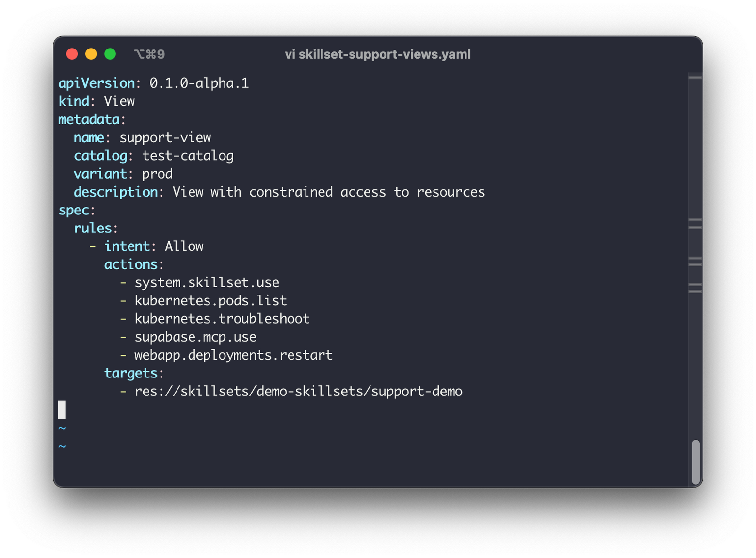Click the red close window button

tap(72, 54)
